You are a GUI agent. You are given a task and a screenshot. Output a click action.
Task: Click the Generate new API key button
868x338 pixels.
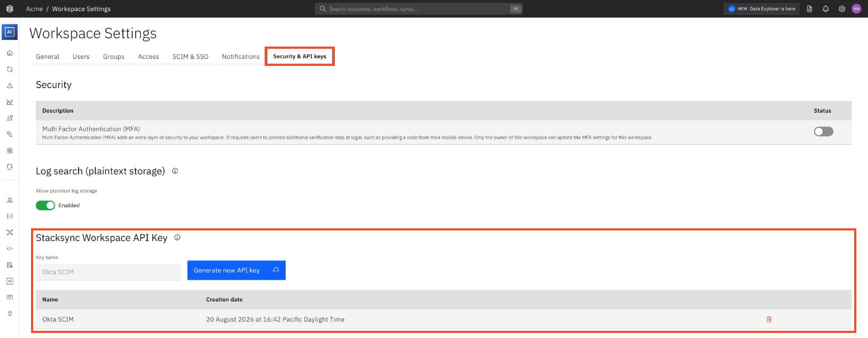[x=236, y=270]
